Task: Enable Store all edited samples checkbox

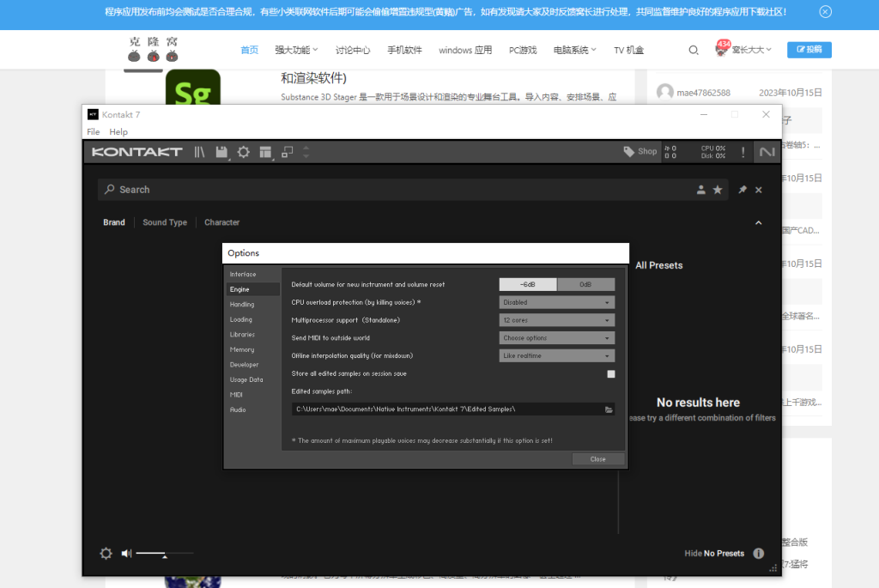Action: tap(611, 374)
